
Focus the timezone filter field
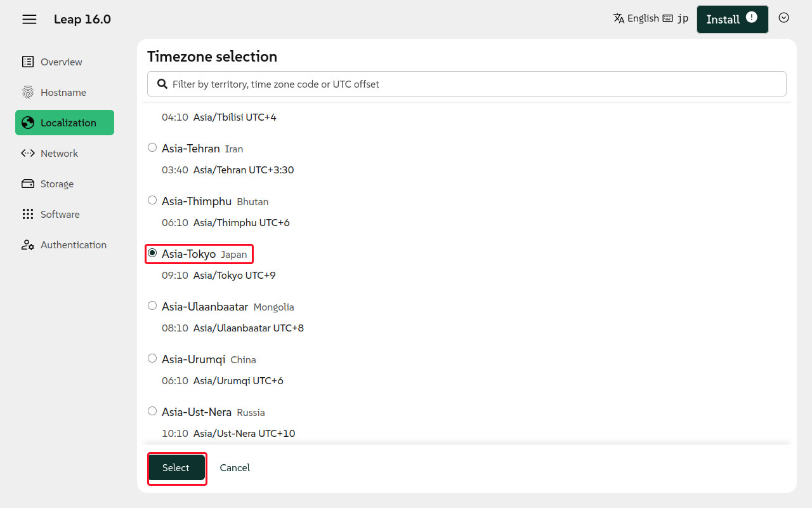476,84
